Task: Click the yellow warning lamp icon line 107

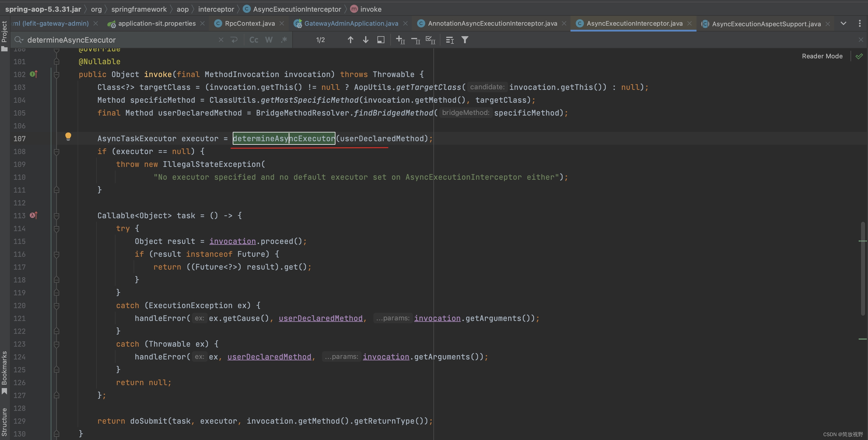Action: [68, 137]
